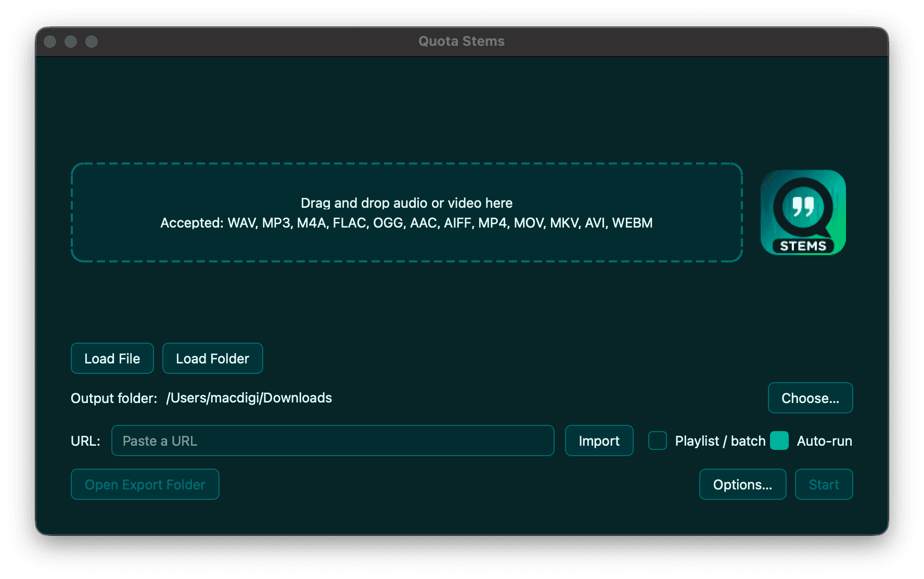Toggle Auto-run off then confirm state
The image size is (924, 579).
(x=779, y=440)
